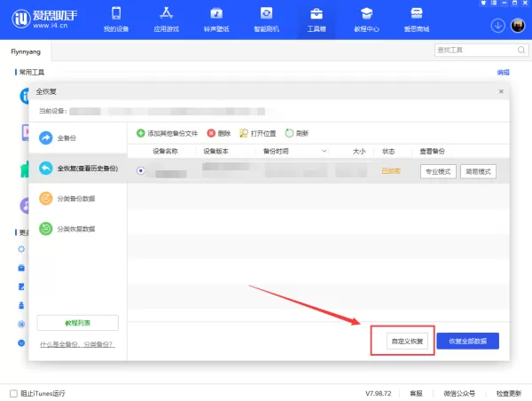This screenshot has width=532, height=401.
Task: Click the 已加密 status text
Action: [391, 171]
